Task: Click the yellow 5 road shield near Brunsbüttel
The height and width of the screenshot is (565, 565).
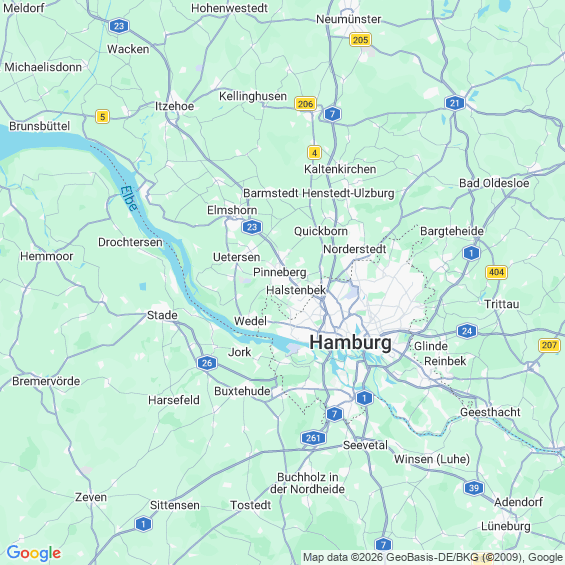Action: [x=103, y=117]
